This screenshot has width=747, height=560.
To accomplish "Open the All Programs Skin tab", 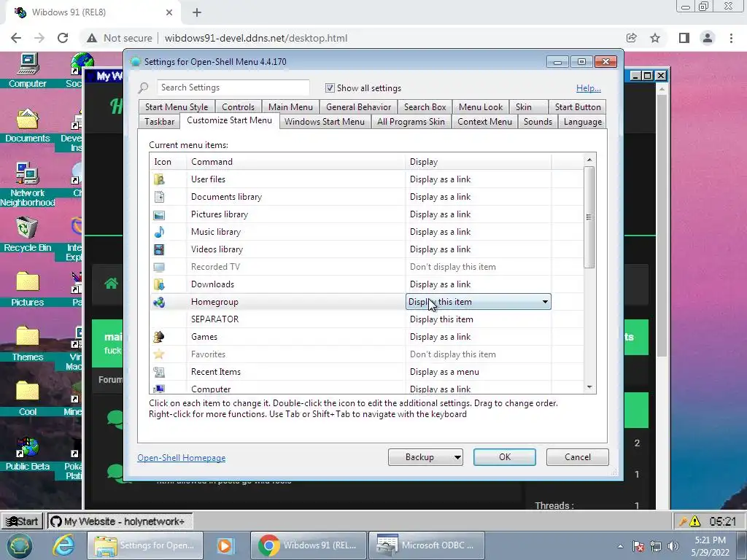I will [411, 122].
